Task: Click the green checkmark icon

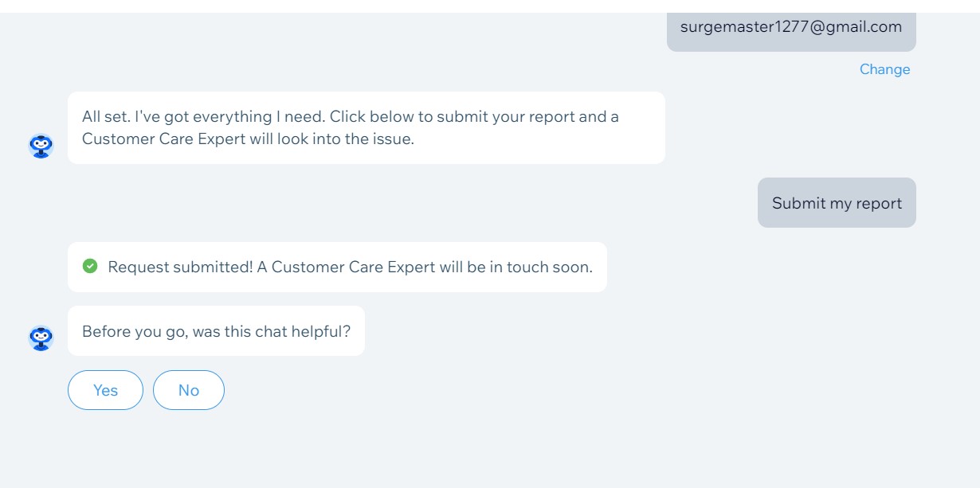Action: [x=90, y=266]
